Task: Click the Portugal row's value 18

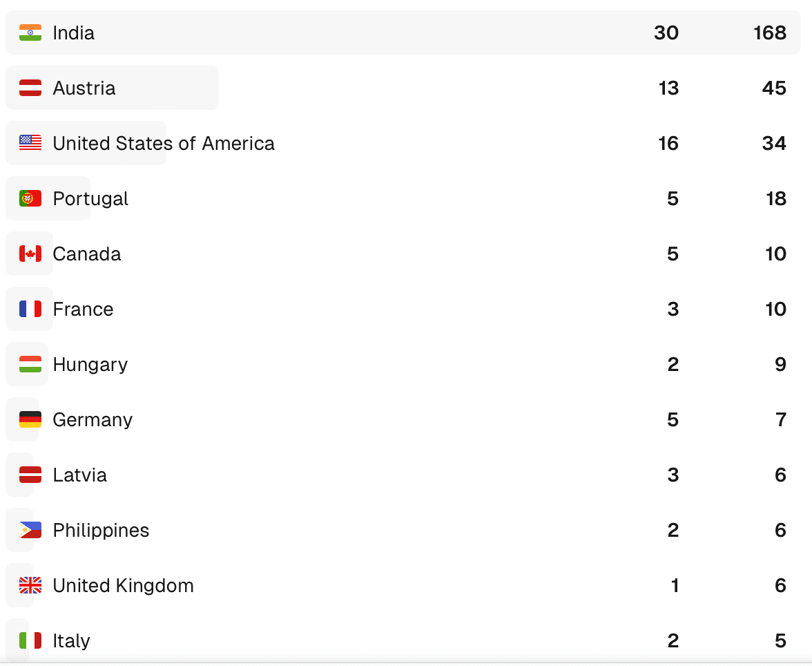Action: (776, 198)
